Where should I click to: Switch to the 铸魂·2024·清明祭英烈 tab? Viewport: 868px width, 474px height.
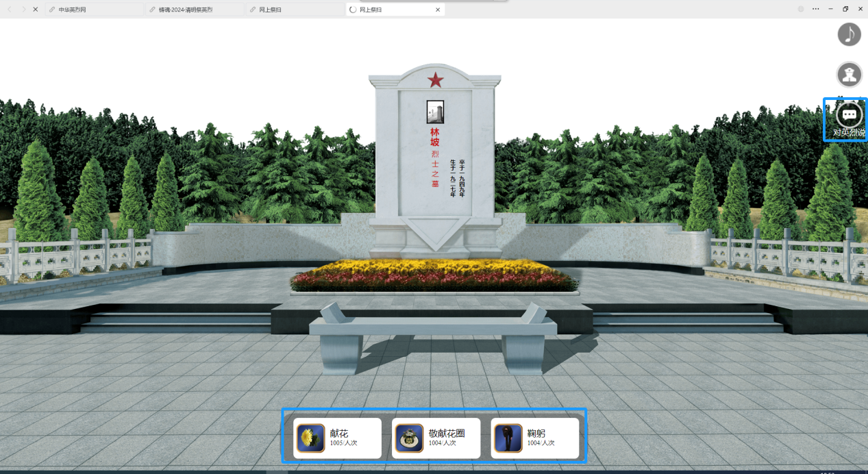click(194, 10)
